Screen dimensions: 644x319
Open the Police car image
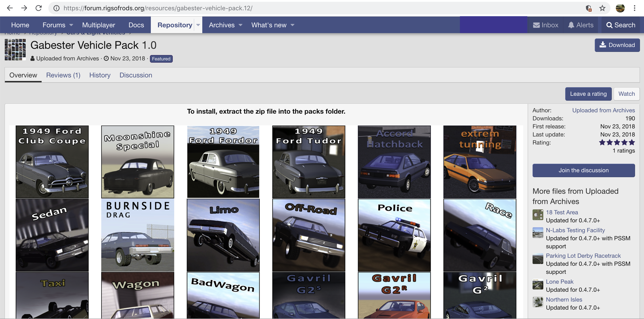pos(394,235)
